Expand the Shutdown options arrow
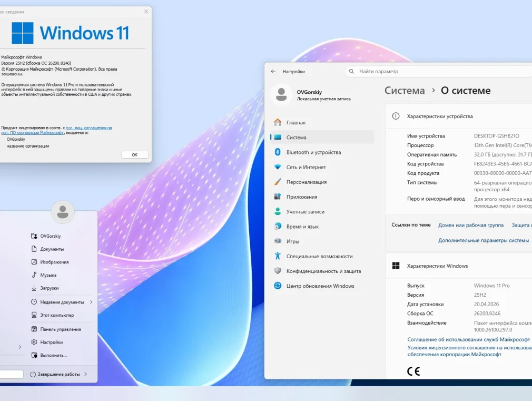Viewport: 532px width, 401px height. (86, 374)
